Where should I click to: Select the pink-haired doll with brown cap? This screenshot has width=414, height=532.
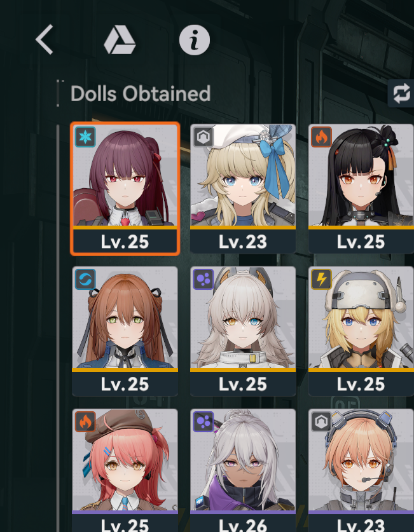point(125,470)
